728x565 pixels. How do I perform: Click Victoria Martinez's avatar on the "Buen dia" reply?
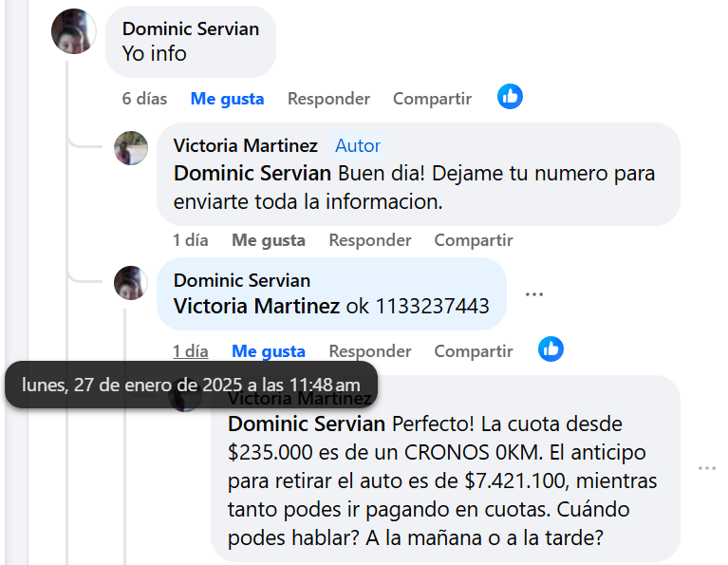131,148
